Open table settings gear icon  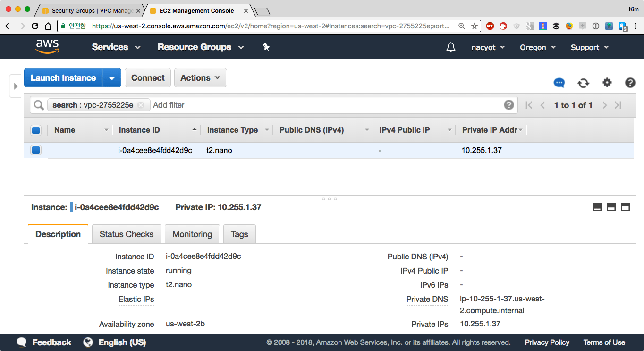607,83
